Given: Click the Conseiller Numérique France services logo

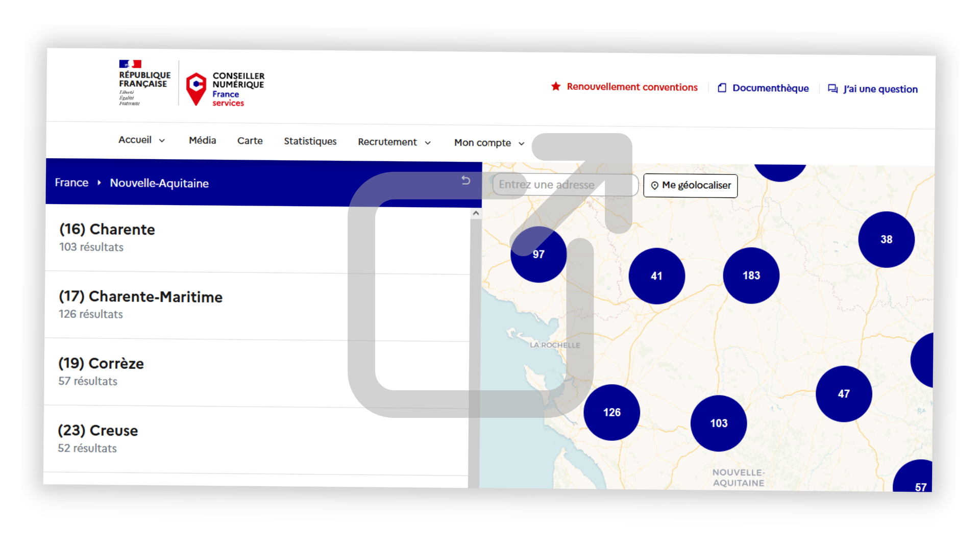Looking at the screenshot, I should tap(225, 89).
